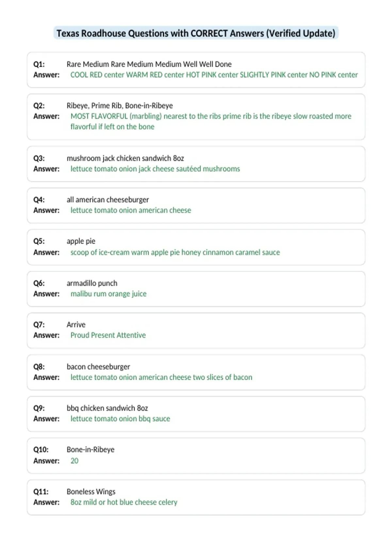Select the Q1 steak doneness question text
Image resolution: width=392 pixels, height=556 pixels.
point(149,64)
